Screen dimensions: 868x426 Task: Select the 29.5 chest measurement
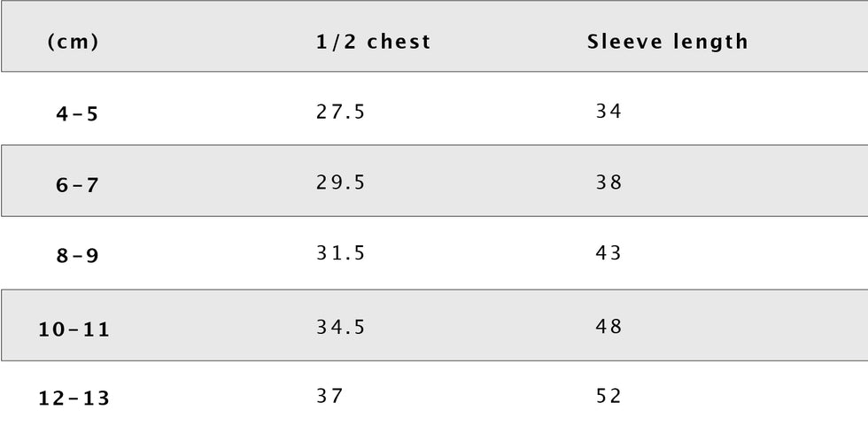(340, 183)
